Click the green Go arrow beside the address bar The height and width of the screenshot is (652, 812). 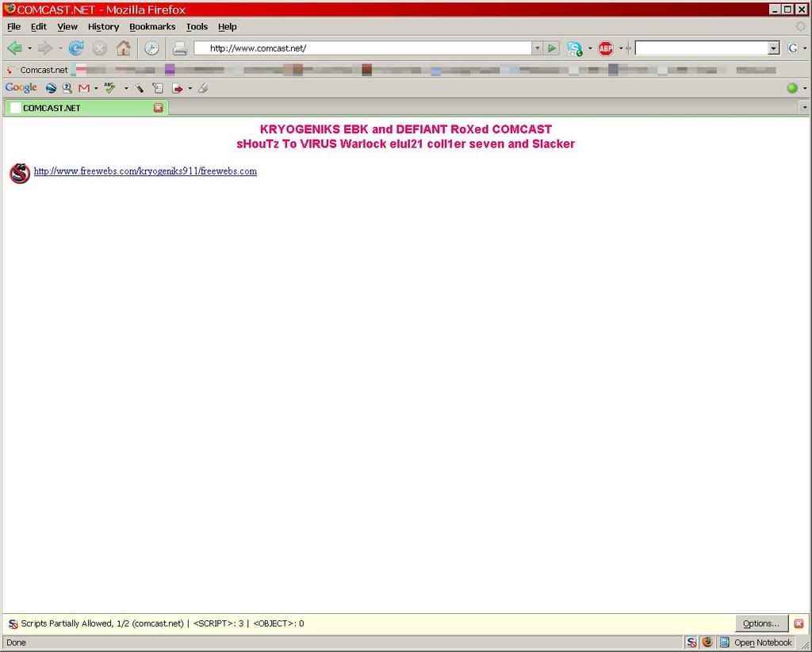click(x=552, y=48)
